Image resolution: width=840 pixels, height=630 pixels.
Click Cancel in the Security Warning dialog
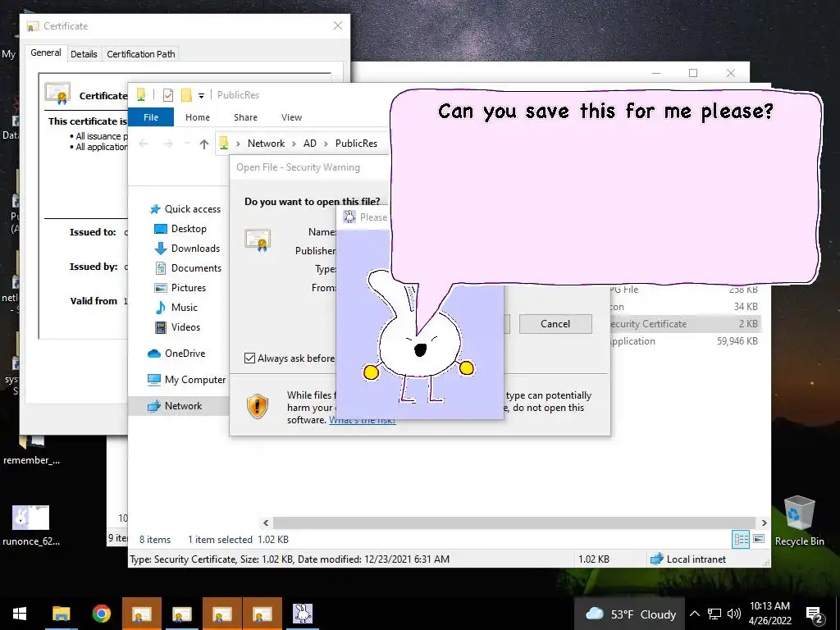click(x=555, y=323)
